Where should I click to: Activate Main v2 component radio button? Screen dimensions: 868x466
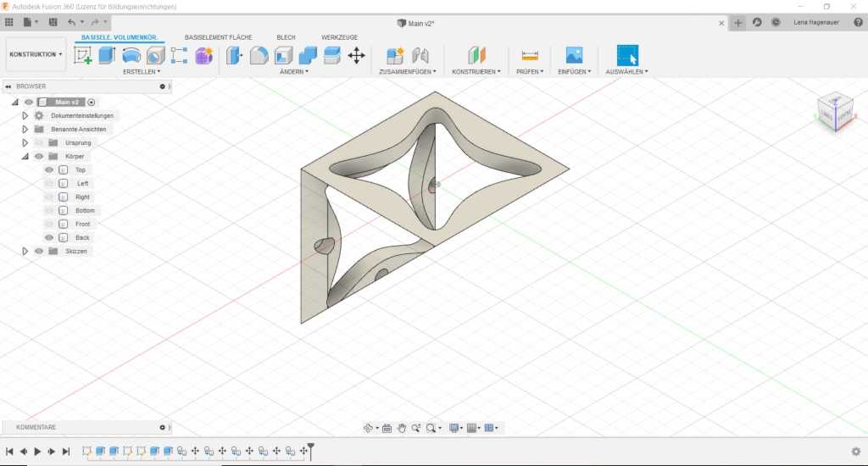[x=92, y=102]
